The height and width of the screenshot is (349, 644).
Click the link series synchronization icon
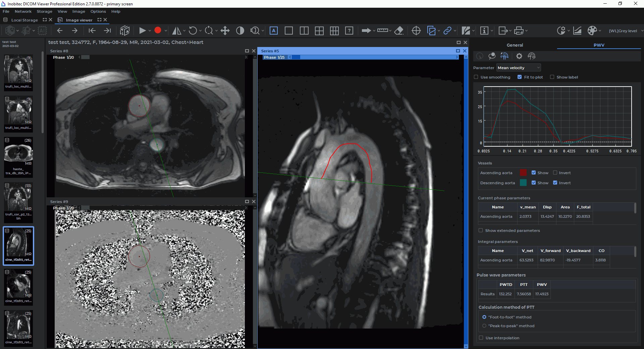pos(447,31)
